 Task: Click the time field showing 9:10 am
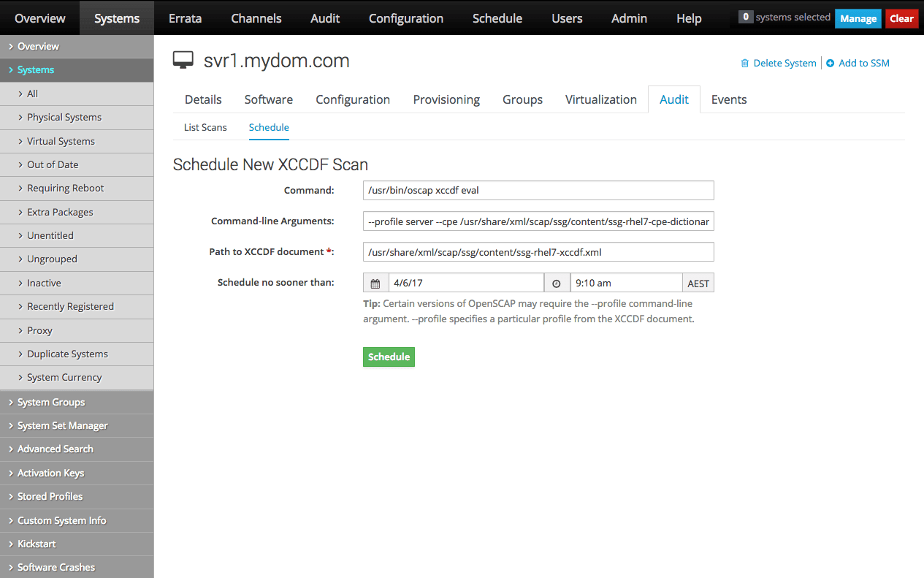pos(626,283)
